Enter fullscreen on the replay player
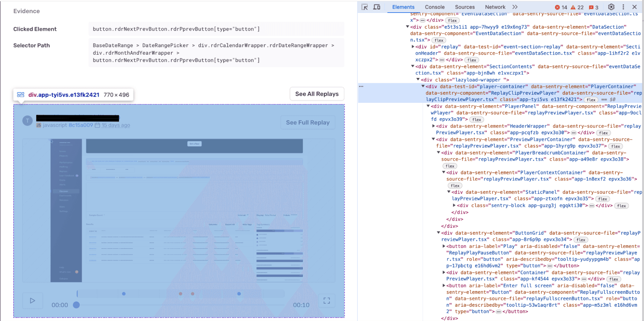The image size is (644, 321). tap(327, 300)
